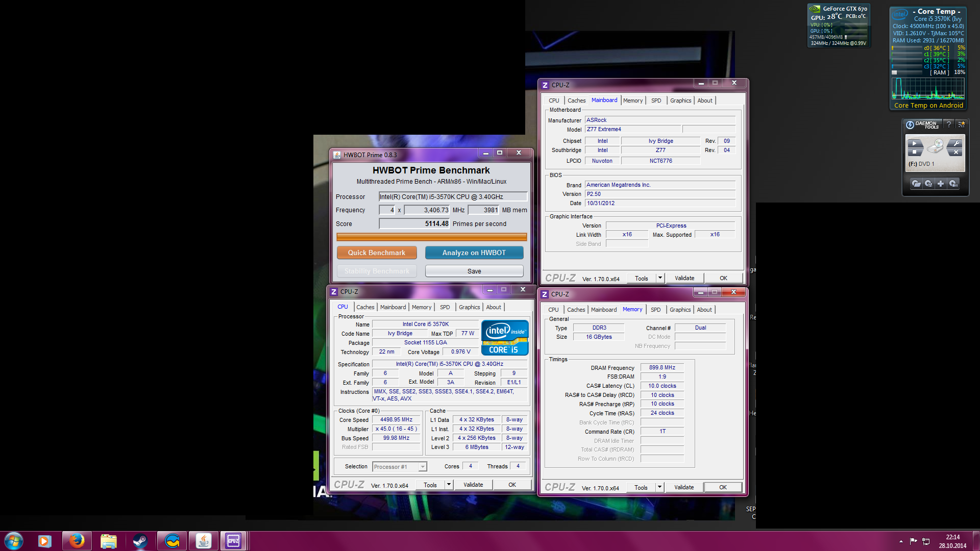Click Validate in CPU-Z CPU window
This screenshot has height=551, width=980.
coord(473,485)
